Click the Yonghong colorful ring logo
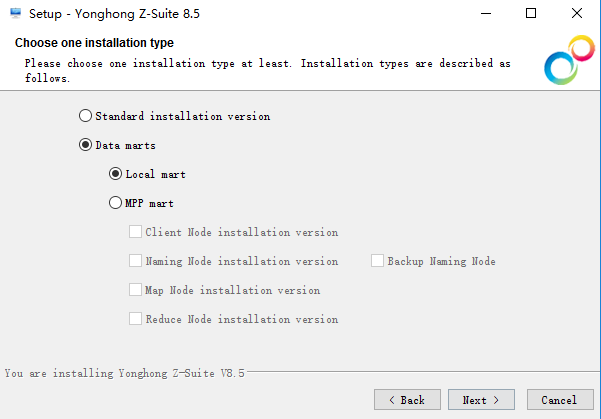 click(568, 60)
